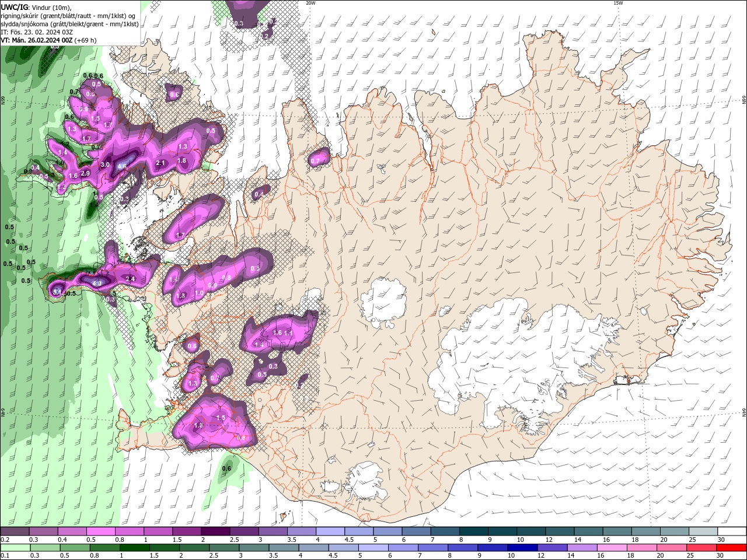Click the '0.1' label in the rain legend scale
Viewport: 747px width, 560px height.
pyautogui.click(x=5, y=556)
